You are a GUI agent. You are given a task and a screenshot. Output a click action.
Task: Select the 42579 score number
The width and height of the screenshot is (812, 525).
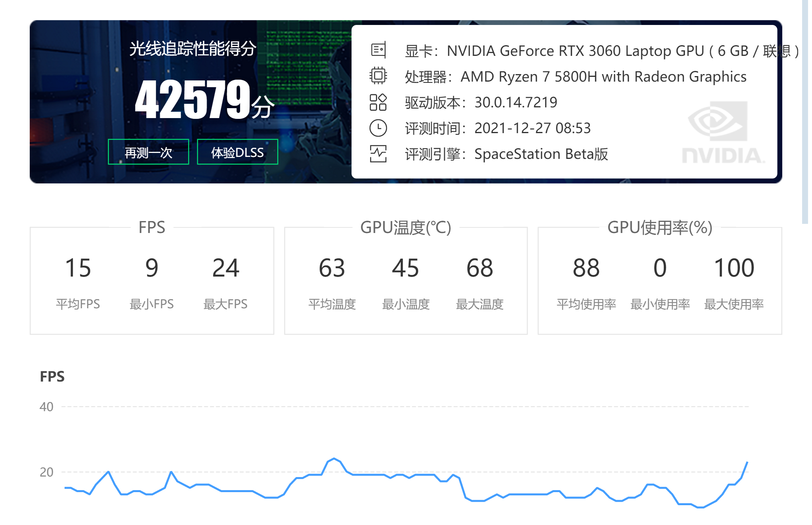tap(193, 99)
